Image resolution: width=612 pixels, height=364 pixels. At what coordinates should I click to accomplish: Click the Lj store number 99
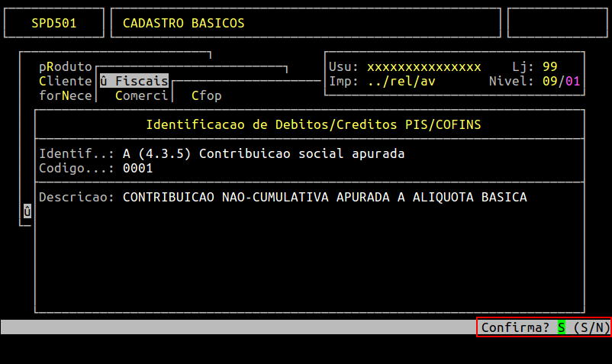[x=549, y=66]
